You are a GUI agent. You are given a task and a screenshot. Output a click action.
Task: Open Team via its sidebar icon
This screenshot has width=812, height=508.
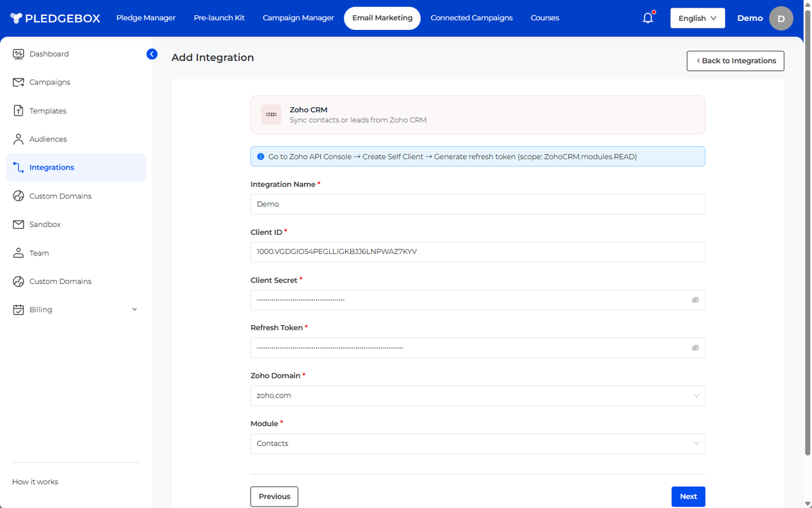(18, 253)
